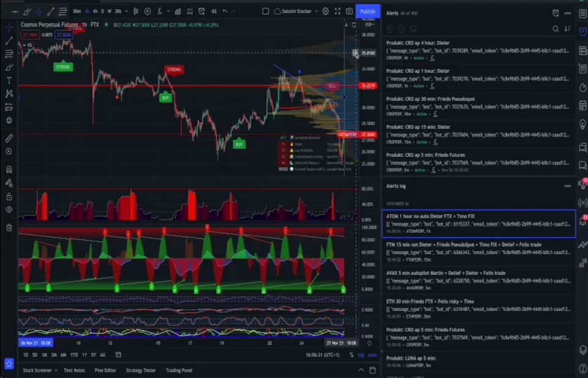588x378 pixels.
Task: Toggle magnet mode in left toolbar
Action: pos(9,170)
